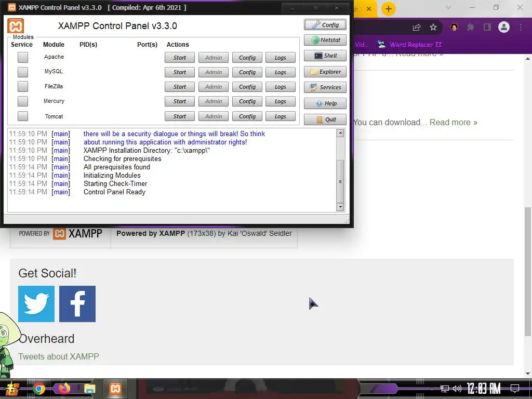Toggle the Tomcat service checkbox
532x399 pixels.
(23, 116)
